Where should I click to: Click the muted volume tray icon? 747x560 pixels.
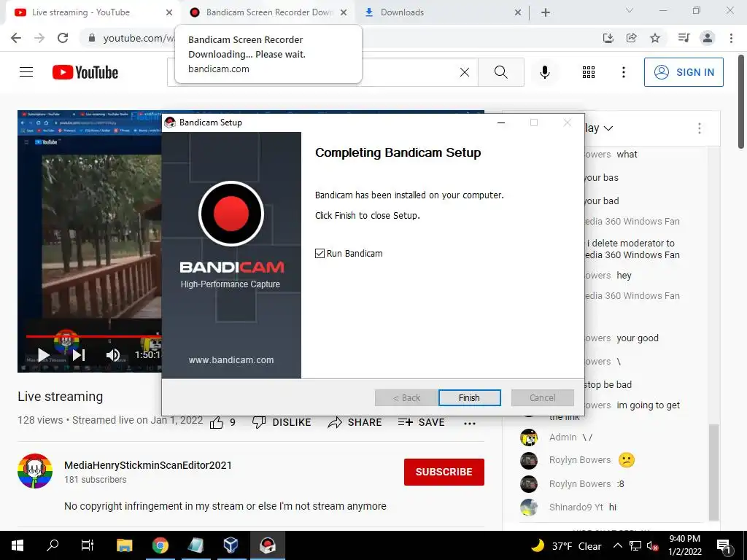coord(653,546)
